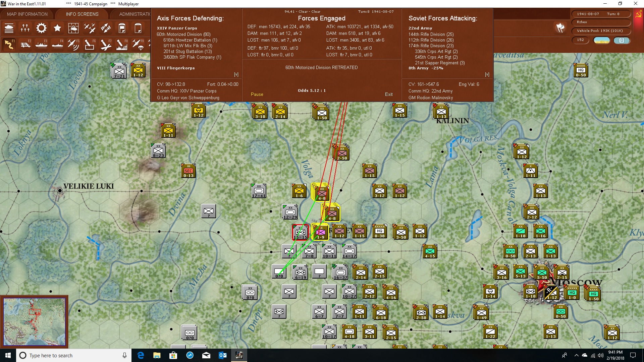Click 112th Rifle Division entry
Screen dimensions: 644x362
pos(431,40)
